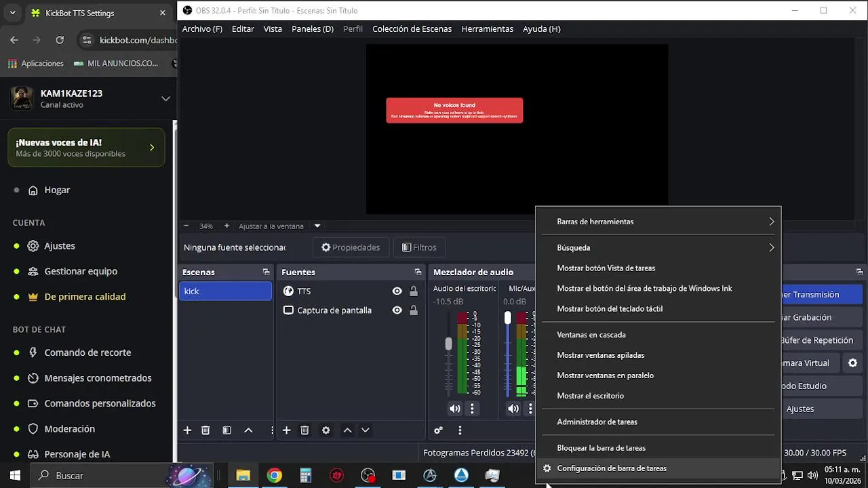Zoom in preview with plus icon
Screen dimensions: 868x488
pos(226,226)
